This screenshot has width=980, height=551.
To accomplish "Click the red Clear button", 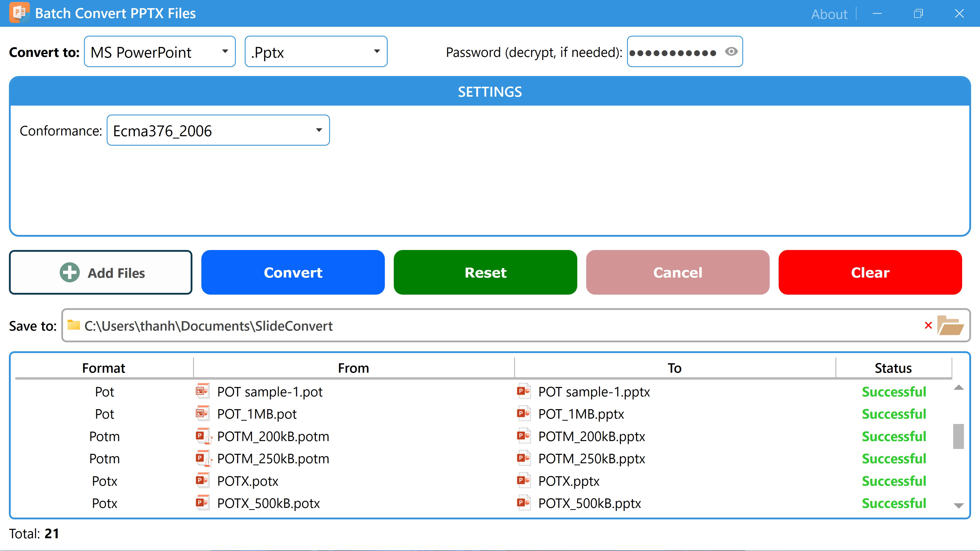I will (871, 272).
